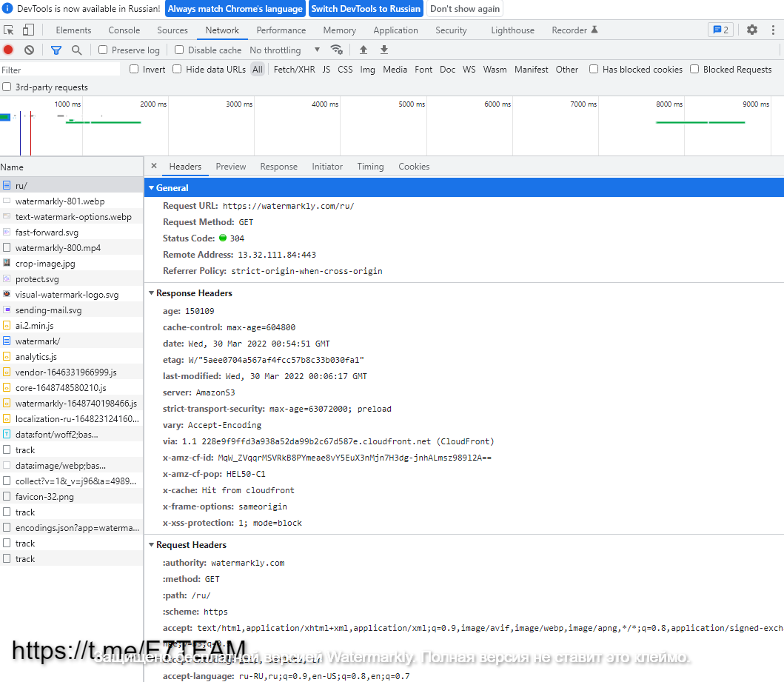Activate the inspect element picker icon
784x682 pixels.
pyautogui.click(x=8, y=30)
